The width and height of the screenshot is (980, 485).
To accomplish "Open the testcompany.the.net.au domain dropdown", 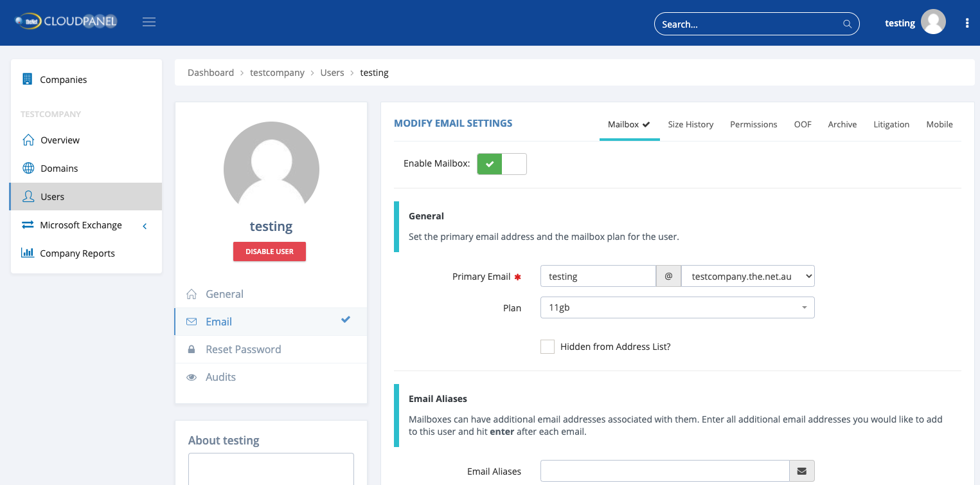I will coord(747,276).
